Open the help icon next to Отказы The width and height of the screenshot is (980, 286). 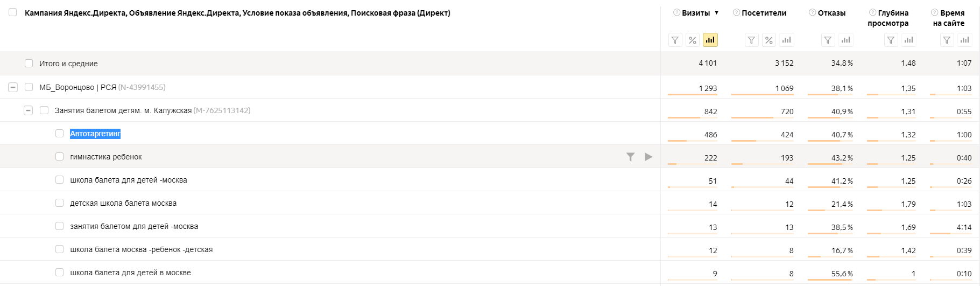point(813,12)
